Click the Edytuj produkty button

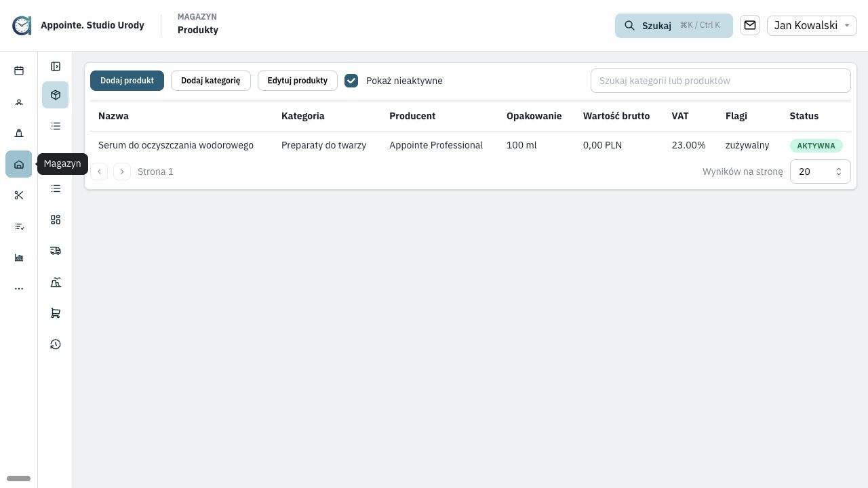click(298, 81)
